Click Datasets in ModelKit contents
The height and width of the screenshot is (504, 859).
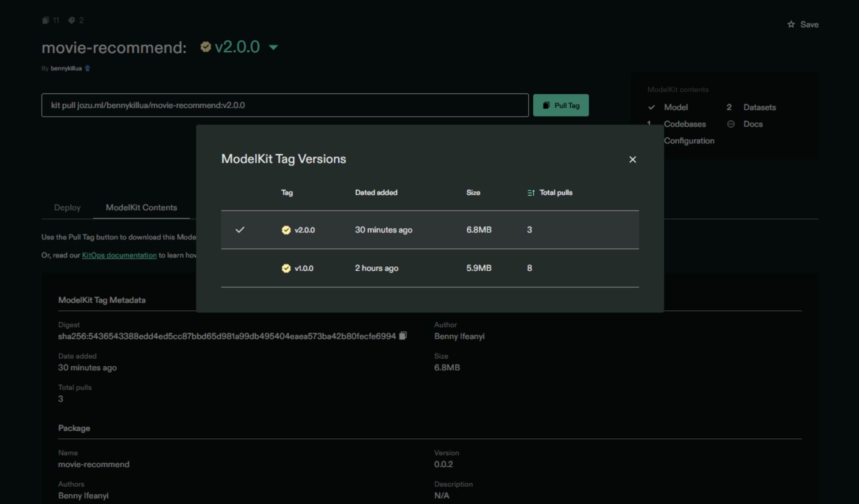pos(760,107)
